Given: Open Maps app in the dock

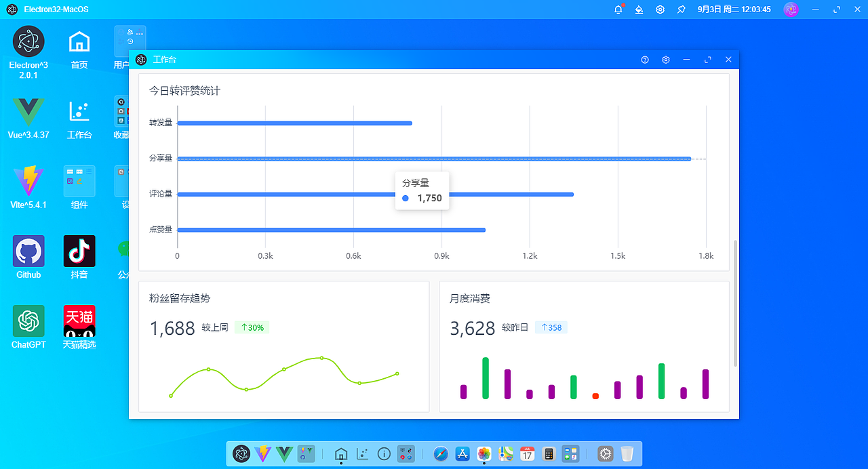Looking at the screenshot, I should click(x=505, y=453).
